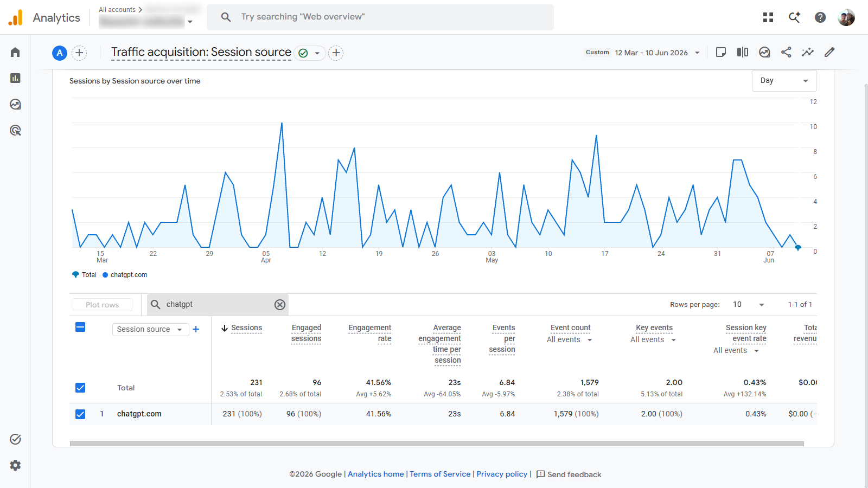Click the Send feedback icon
The width and height of the screenshot is (868, 488).
(x=540, y=474)
